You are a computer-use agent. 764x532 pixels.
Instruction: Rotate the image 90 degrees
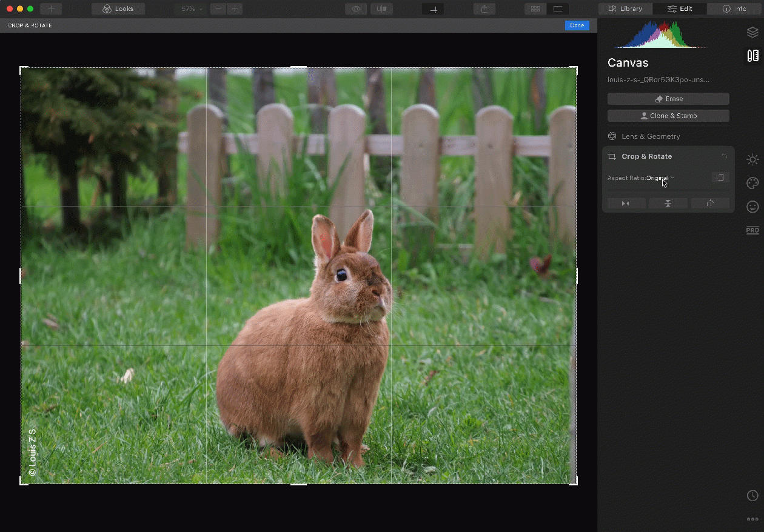(710, 204)
